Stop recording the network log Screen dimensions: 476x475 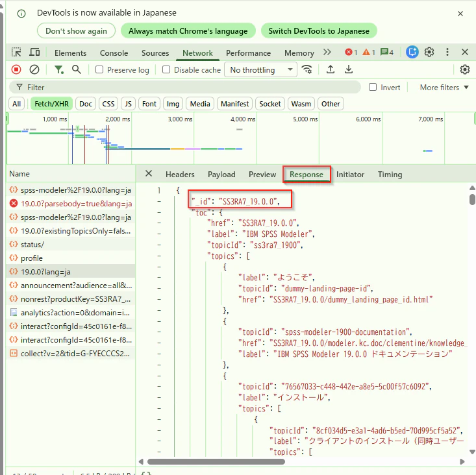16,70
